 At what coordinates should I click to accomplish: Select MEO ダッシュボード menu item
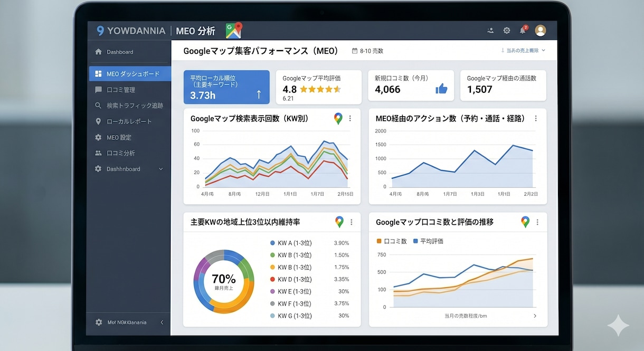[x=129, y=74]
